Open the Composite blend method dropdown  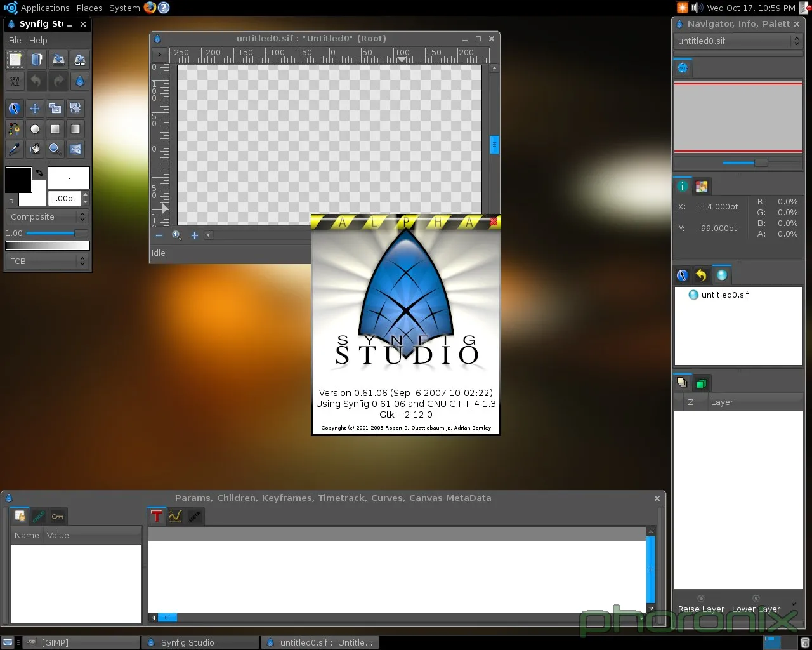coord(48,217)
